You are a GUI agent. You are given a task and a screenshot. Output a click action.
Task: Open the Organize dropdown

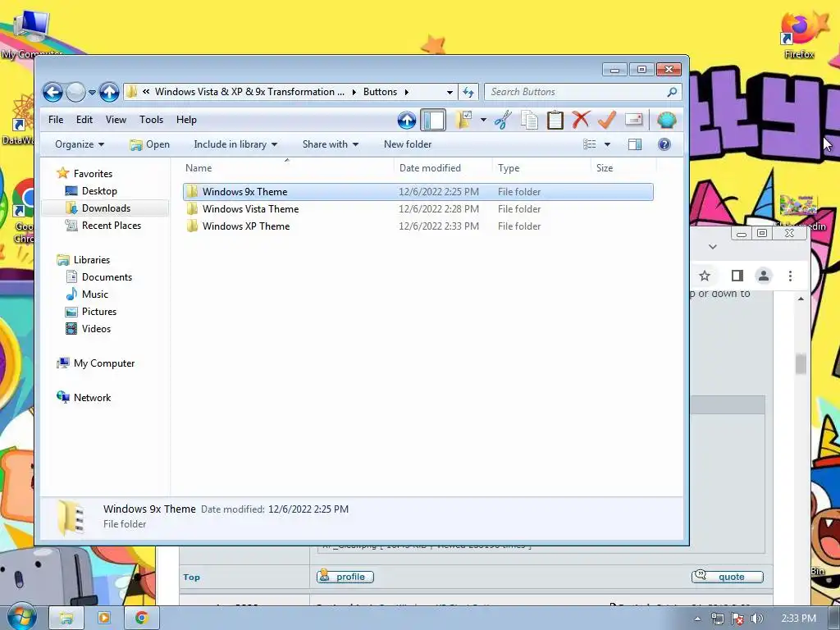pyautogui.click(x=80, y=144)
